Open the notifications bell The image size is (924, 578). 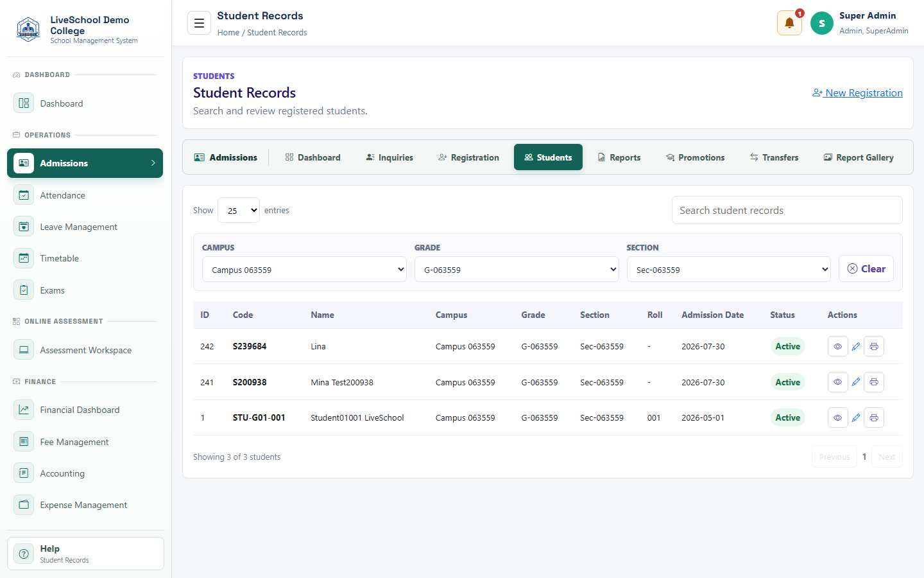point(789,23)
